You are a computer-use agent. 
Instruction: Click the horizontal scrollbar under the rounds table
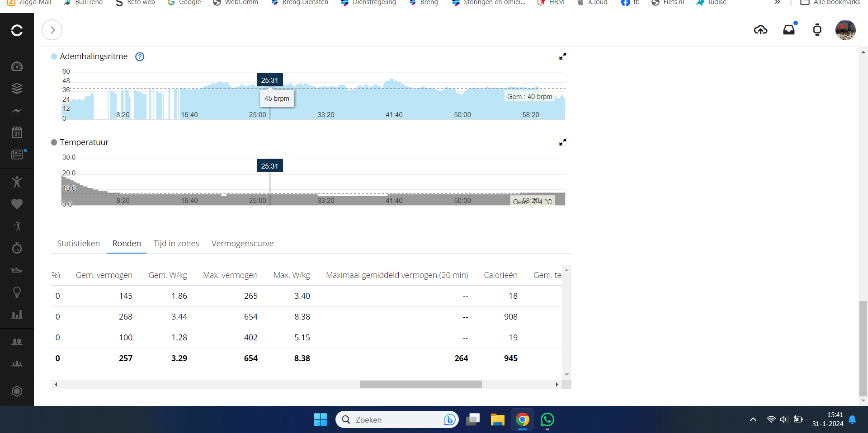click(x=420, y=385)
